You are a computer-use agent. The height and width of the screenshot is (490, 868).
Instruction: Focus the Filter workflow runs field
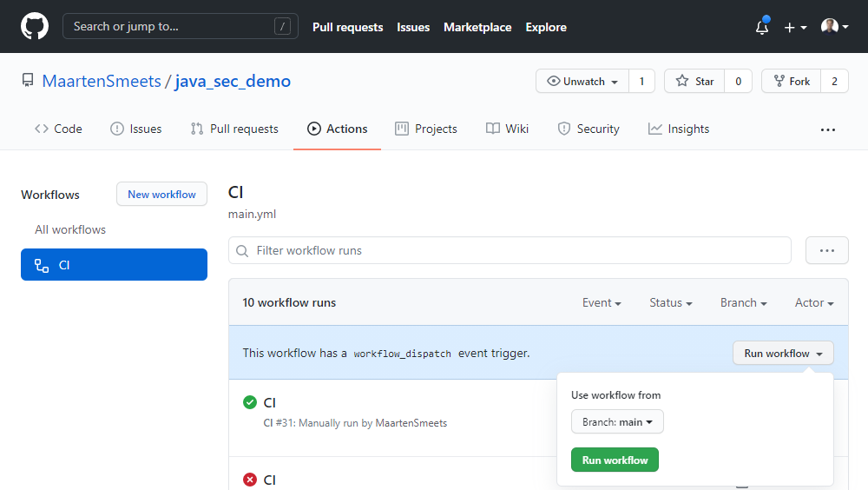(510, 250)
